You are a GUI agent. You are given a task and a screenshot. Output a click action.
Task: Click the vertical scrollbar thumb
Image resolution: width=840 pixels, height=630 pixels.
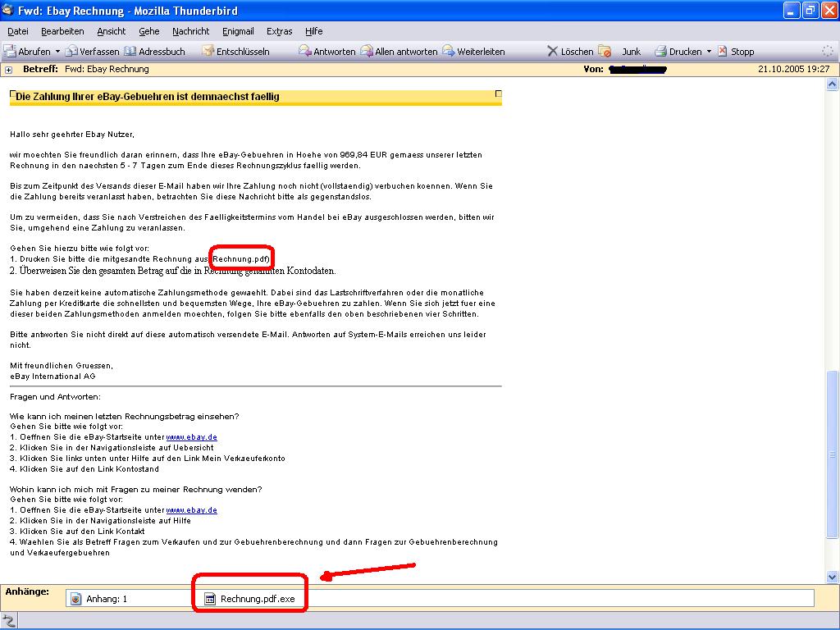[x=832, y=454]
